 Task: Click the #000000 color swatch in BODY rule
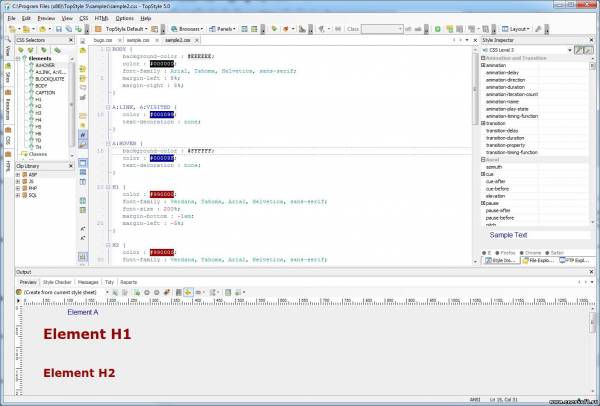click(x=162, y=64)
